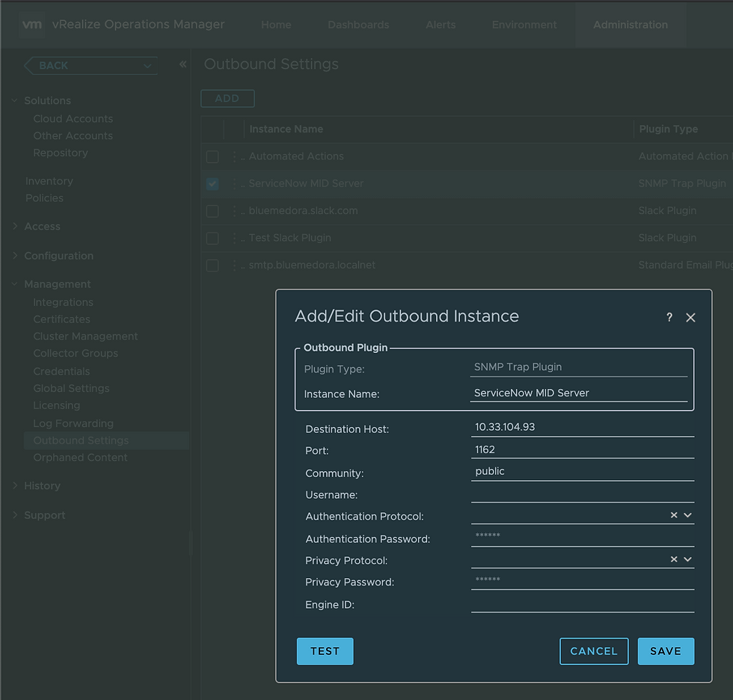Open the Privacy Protocol dropdown
This screenshot has height=700, width=733.
point(687,559)
